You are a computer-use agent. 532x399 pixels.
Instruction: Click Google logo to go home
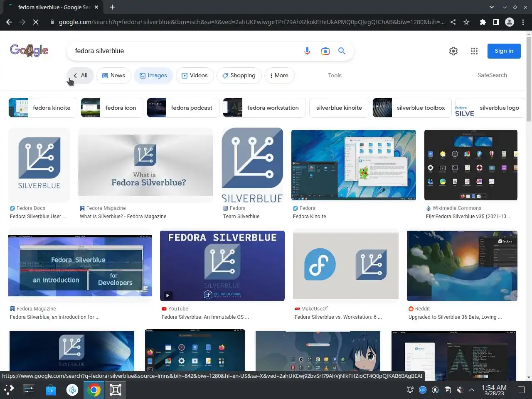(29, 51)
